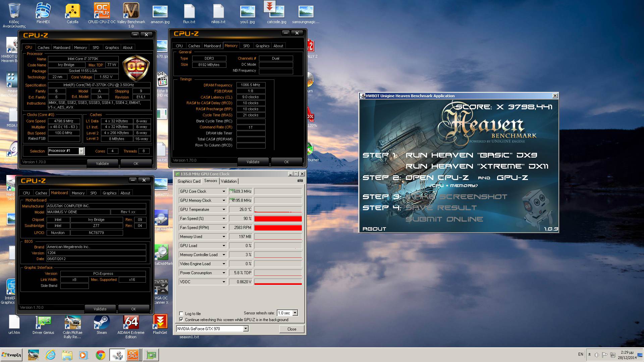
Task: Open the AIDA64 Extreme Edition shortcut
Action: tap(131, 327)
